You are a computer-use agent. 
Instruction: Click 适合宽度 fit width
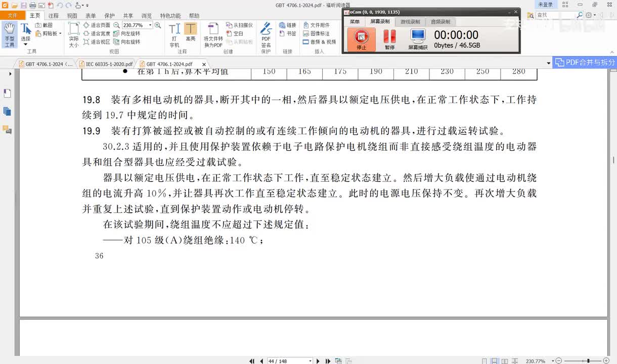click(97, 33)
